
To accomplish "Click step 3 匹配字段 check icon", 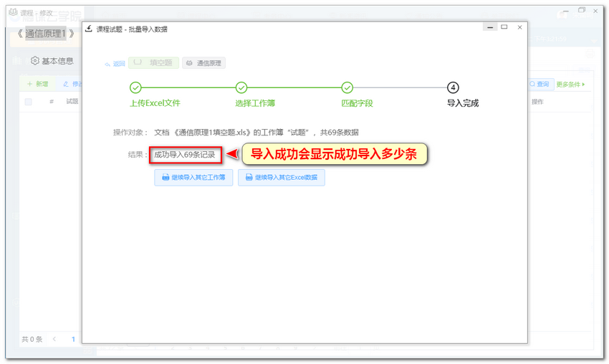I will coord(347,88).
